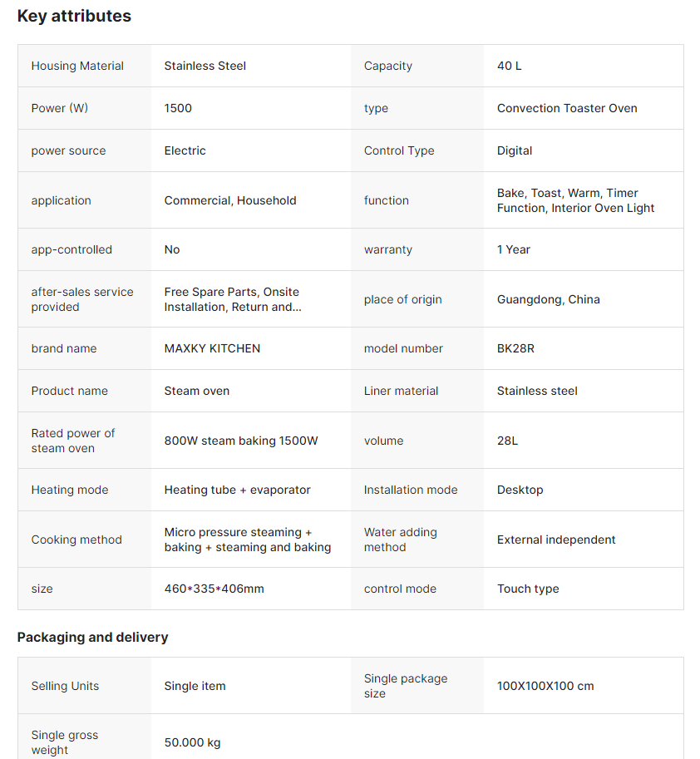Select the BK28R model number

click(515, 348)
